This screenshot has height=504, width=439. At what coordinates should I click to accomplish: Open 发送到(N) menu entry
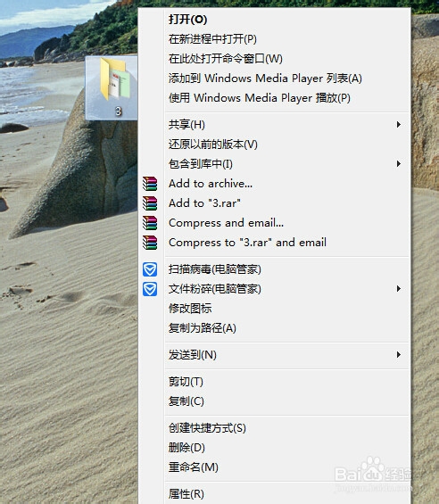[x=275, y=355]
